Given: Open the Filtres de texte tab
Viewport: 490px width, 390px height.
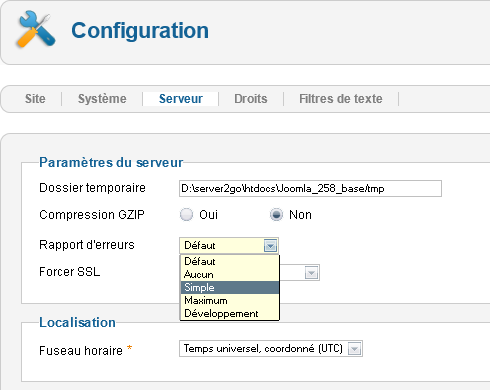Looking at the screenshot, I should click(341, 99).
